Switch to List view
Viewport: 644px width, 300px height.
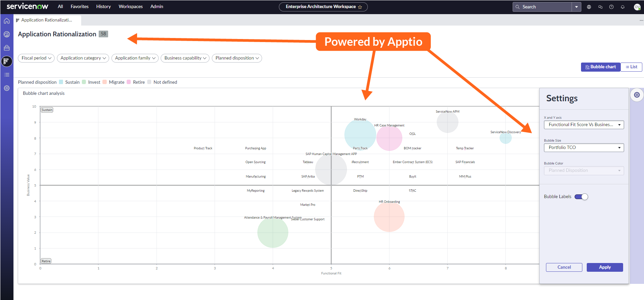pos(632,67)
